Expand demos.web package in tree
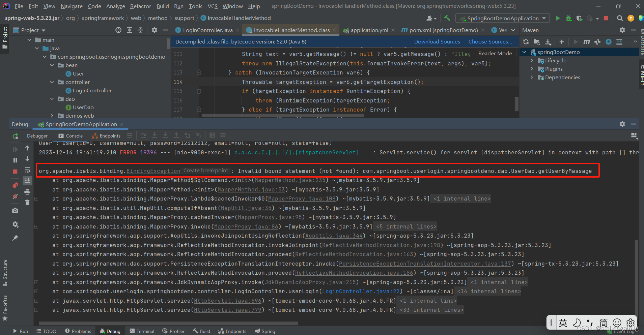The width and height of the screenshot is (644, 335). tap(52, 116)
